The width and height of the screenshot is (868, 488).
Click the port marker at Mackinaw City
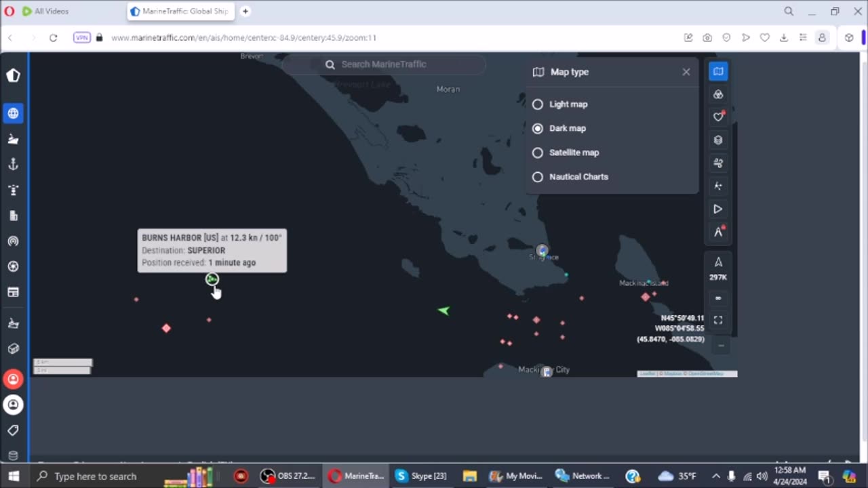(547, 371)
